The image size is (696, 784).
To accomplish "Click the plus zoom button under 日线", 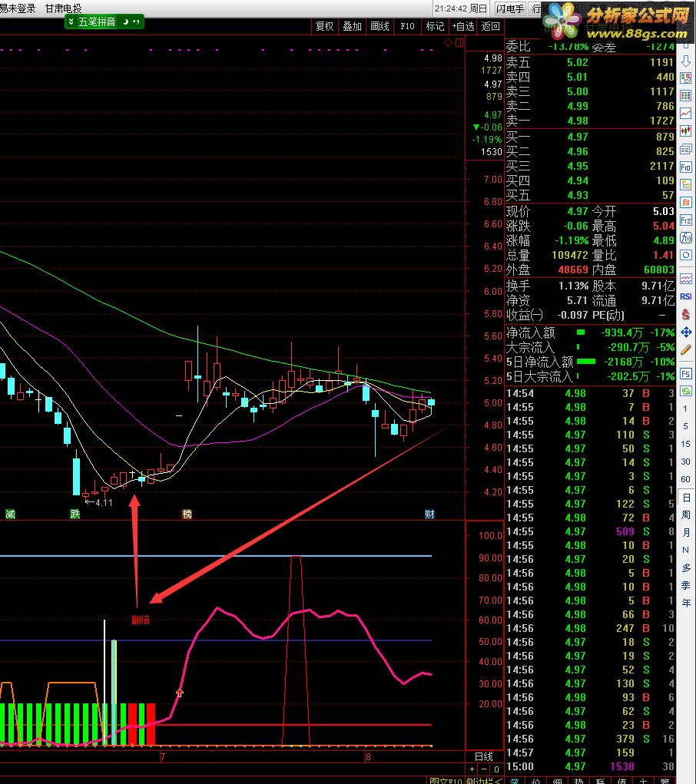I will coord(472,769).
